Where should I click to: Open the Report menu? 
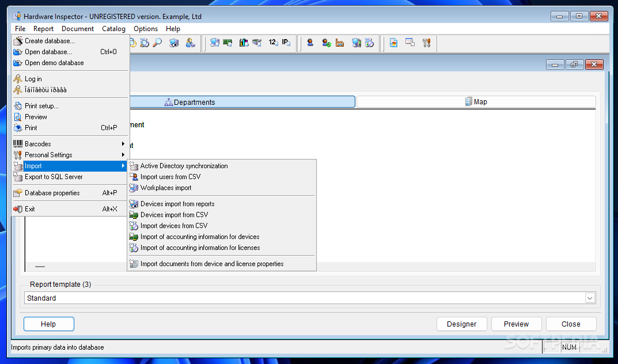[43, 29]
